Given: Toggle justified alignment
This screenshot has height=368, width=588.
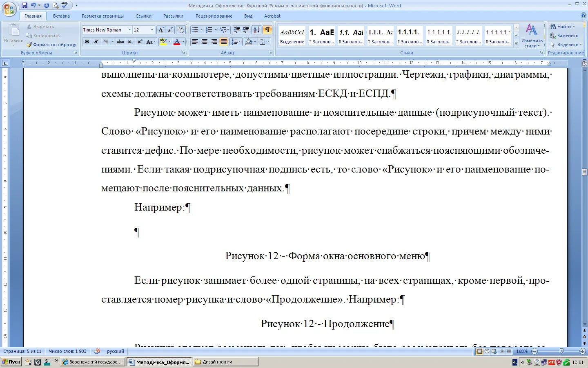Looking at the screenshot, I should point(223,42).
